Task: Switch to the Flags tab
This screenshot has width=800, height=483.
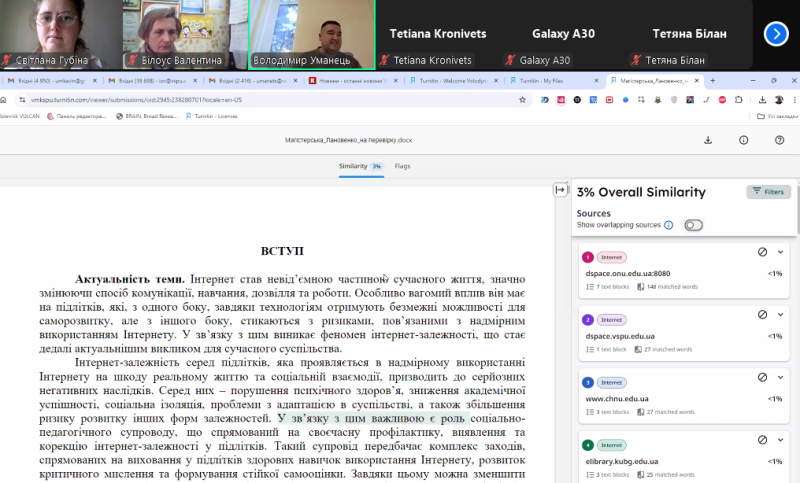Action: pyautogui.click(x=402, y=166)
